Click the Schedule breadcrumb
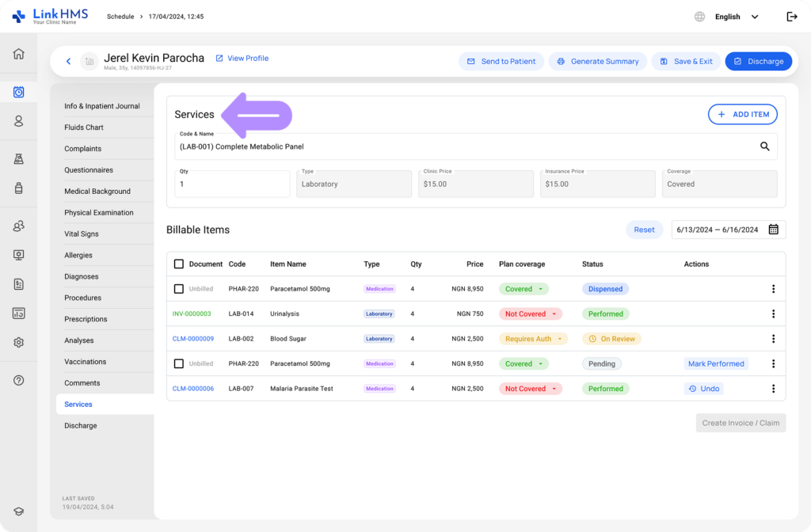Viewport: 811px width, 532px height. [120, 17]
